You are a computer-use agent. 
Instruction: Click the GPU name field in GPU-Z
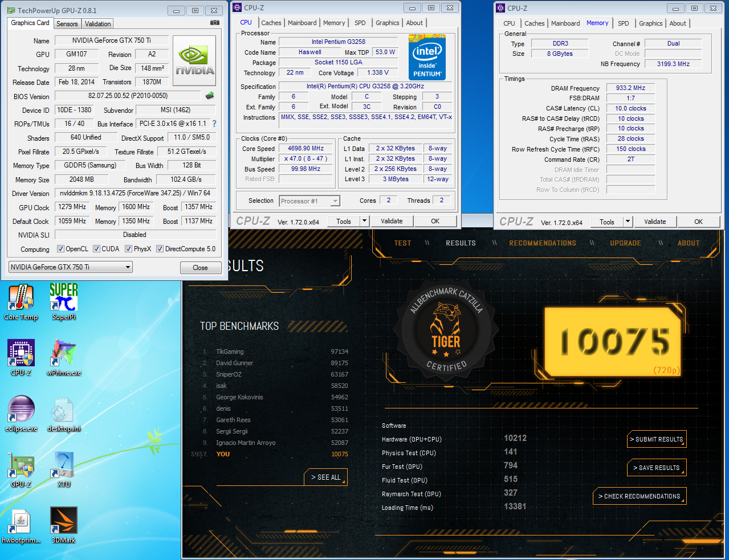point(111,40)
